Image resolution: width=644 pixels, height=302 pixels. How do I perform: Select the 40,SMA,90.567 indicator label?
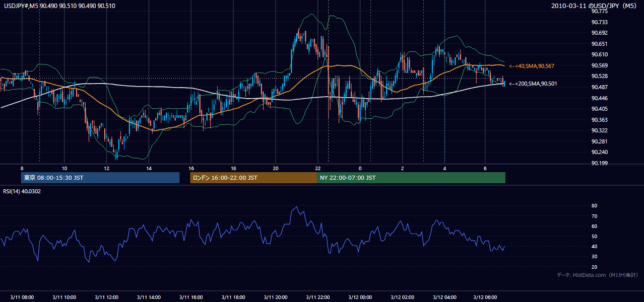(x=532, y=66)
